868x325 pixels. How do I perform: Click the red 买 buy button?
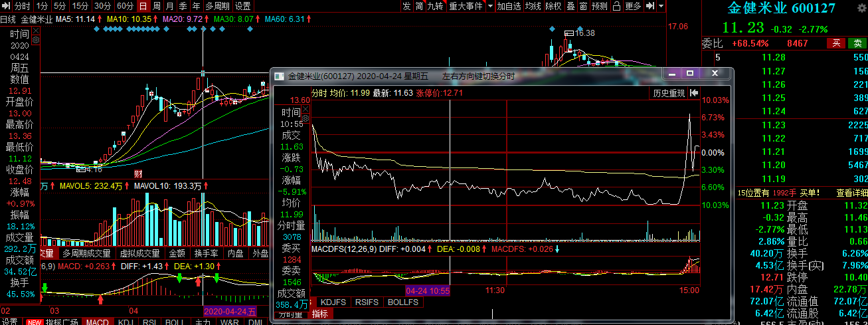coord(836,43)
